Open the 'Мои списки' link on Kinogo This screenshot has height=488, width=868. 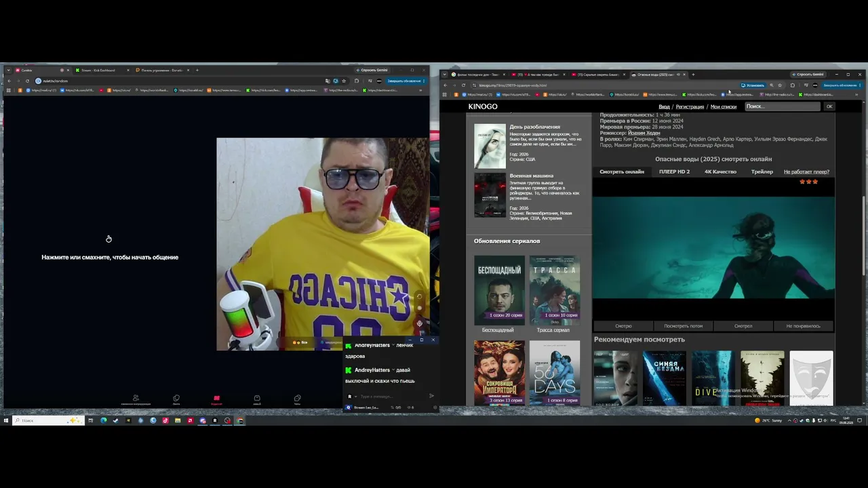pyautogui.click(x=724, y=106)
